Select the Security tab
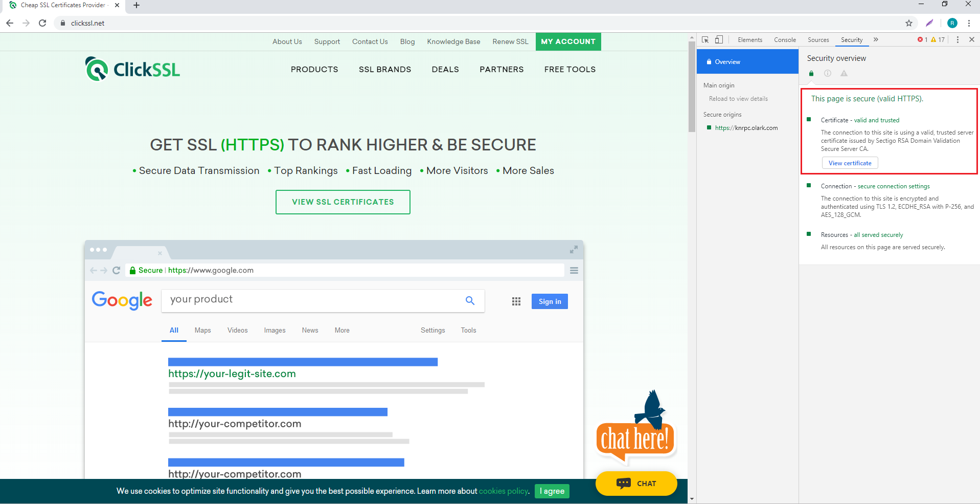The width and height of the screenshot is (980, 504). [852, 40]
